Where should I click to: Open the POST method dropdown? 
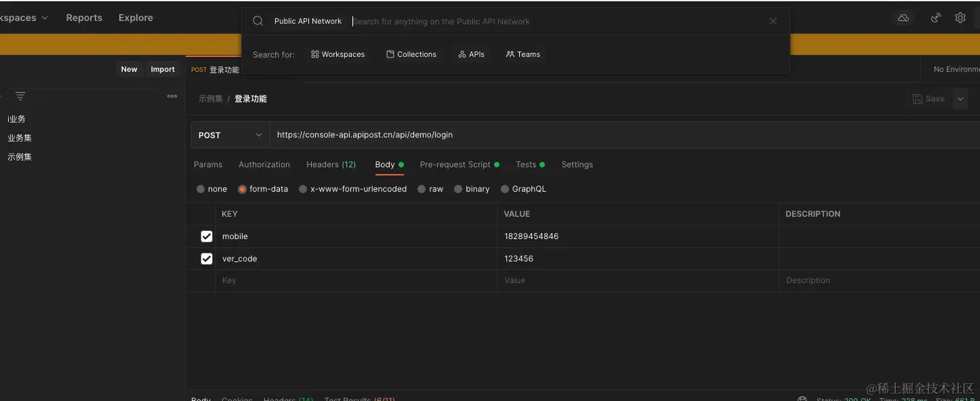point(230,135)
